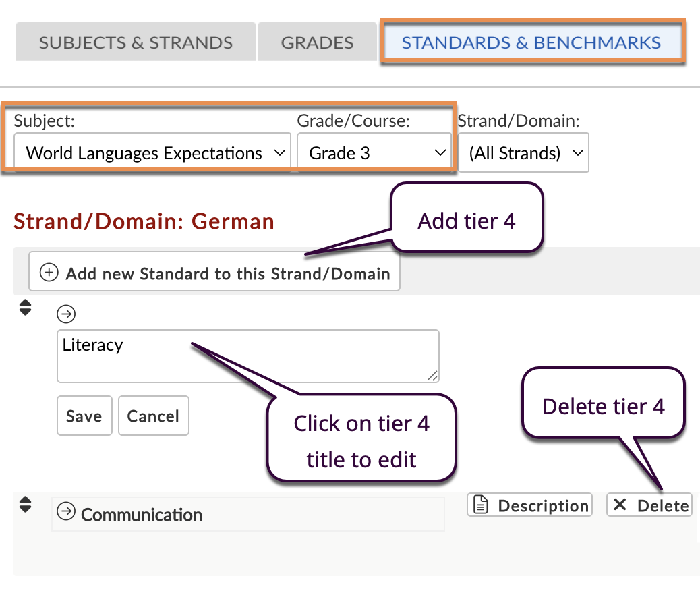
Task: Click Add new Standard to this Strand/Domain
Action: click(214, 273)
